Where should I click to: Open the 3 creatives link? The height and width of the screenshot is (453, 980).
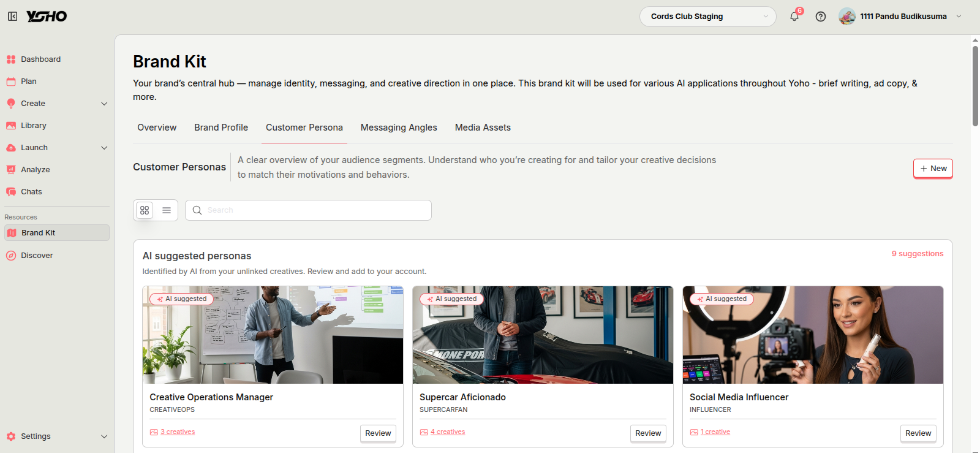178,432
